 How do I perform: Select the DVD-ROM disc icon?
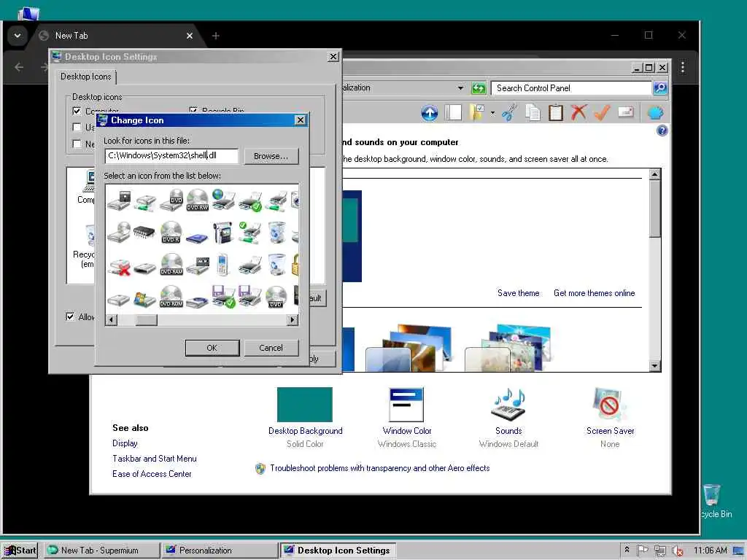click(x=171, y=296)
